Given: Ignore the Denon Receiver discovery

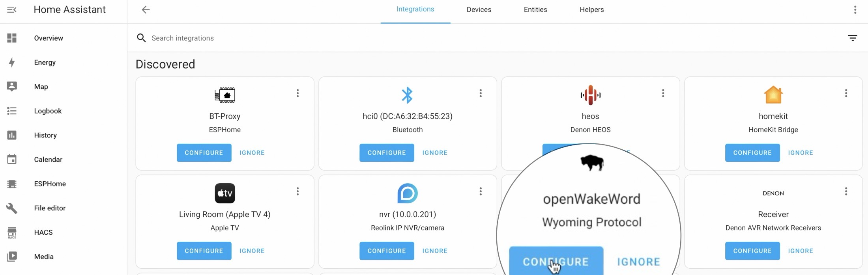Looking at the screenshot, I should click(801, 251).
